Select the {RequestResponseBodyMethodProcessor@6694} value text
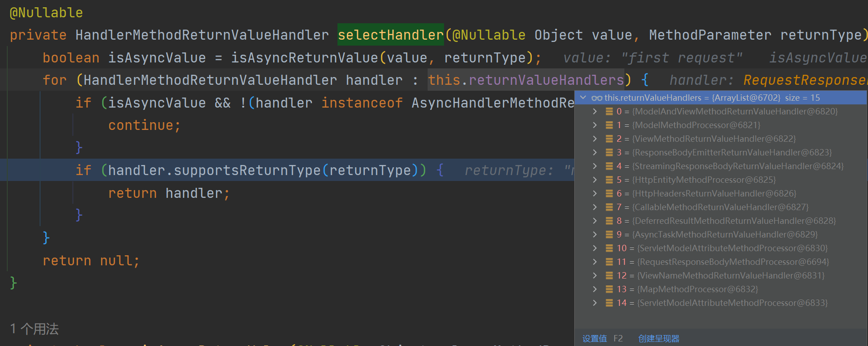The height and width of the screenshot is (346, 868). [733, 262]
